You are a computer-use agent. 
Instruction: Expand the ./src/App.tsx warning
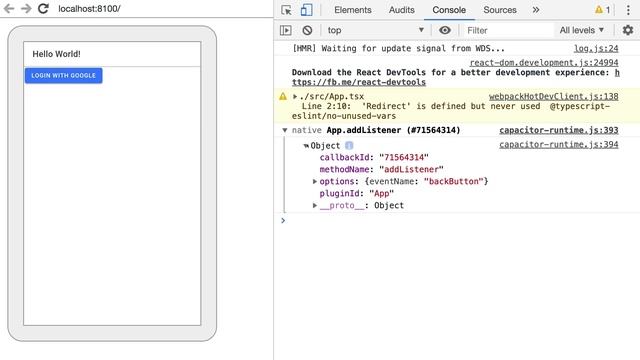(x=295, y=97)
